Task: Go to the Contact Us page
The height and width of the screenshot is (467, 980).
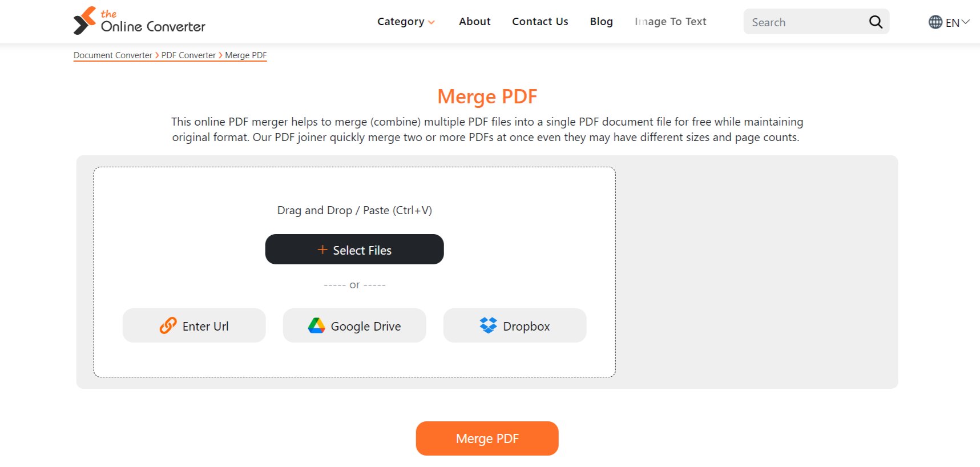Action: (540, 22)
